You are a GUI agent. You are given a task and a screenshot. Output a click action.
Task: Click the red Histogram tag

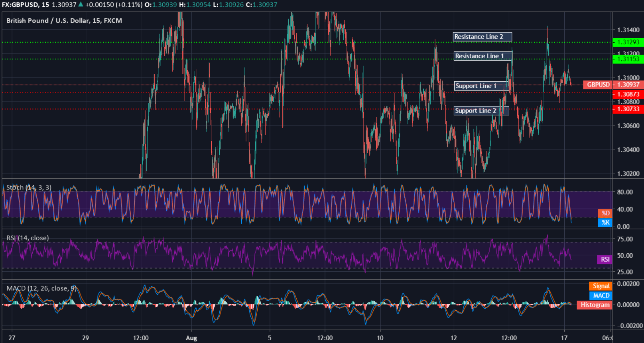(x=595, y=305)
